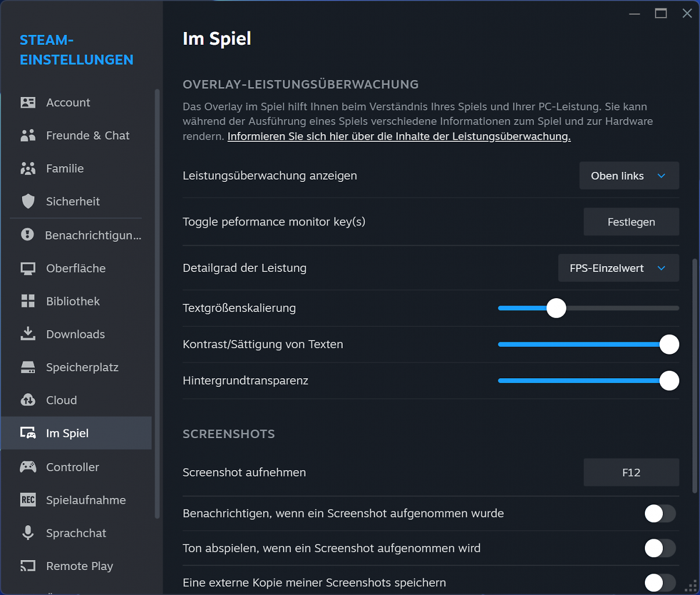700x595 pixels.
Task: Toggle Ton abspielen for screenshots
Action: click(660, 548)
